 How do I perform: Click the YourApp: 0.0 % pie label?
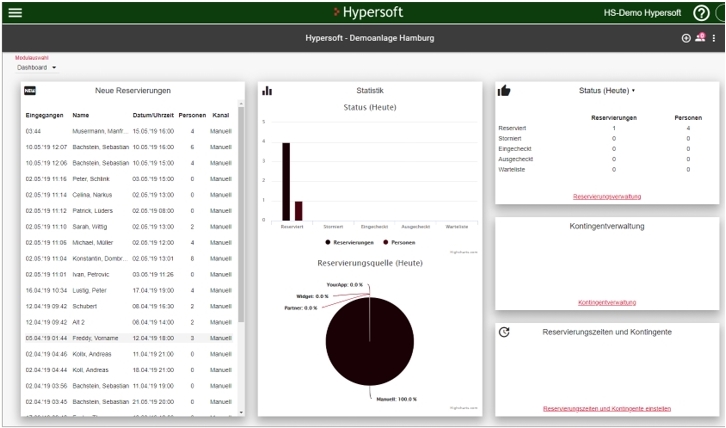point(344,285)
